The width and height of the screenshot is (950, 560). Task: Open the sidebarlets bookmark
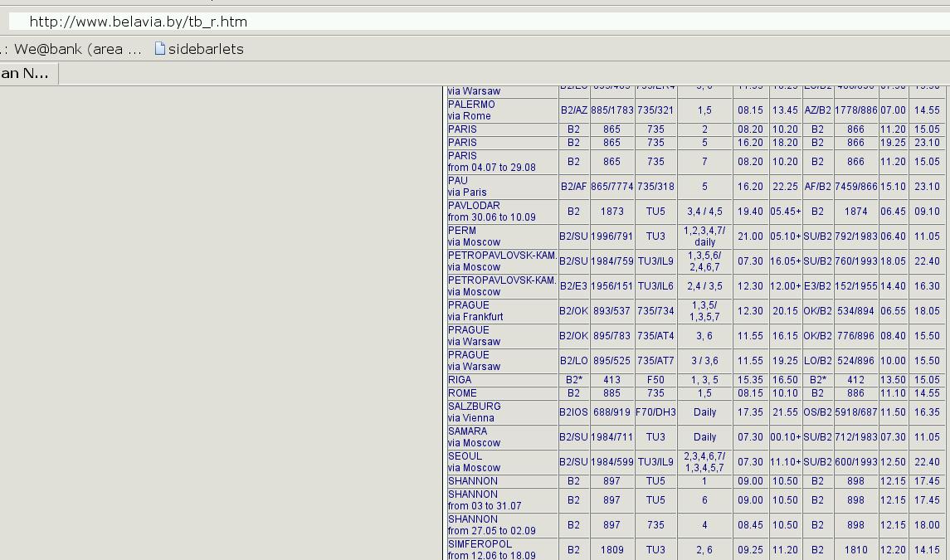(x=205, y=49)
